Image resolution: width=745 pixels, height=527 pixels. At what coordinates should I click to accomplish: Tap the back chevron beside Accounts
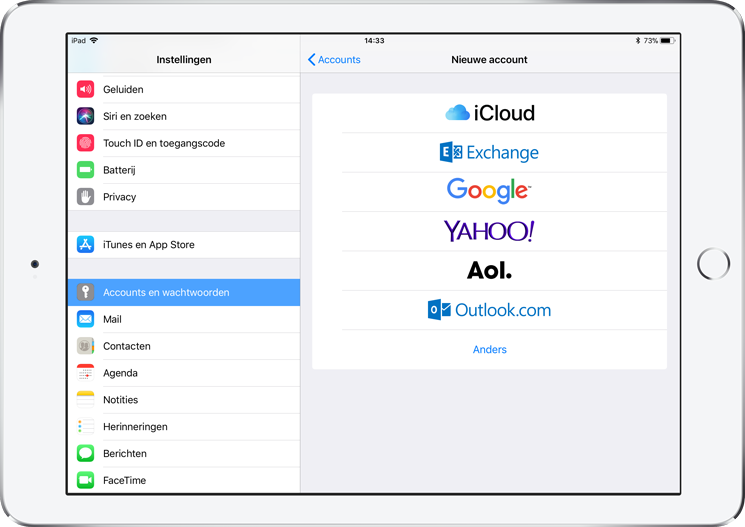pos(312,59)
